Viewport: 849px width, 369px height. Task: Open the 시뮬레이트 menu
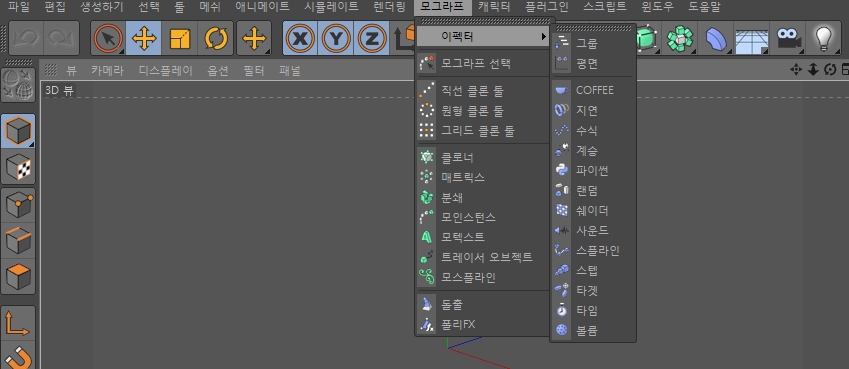[331, 7]
